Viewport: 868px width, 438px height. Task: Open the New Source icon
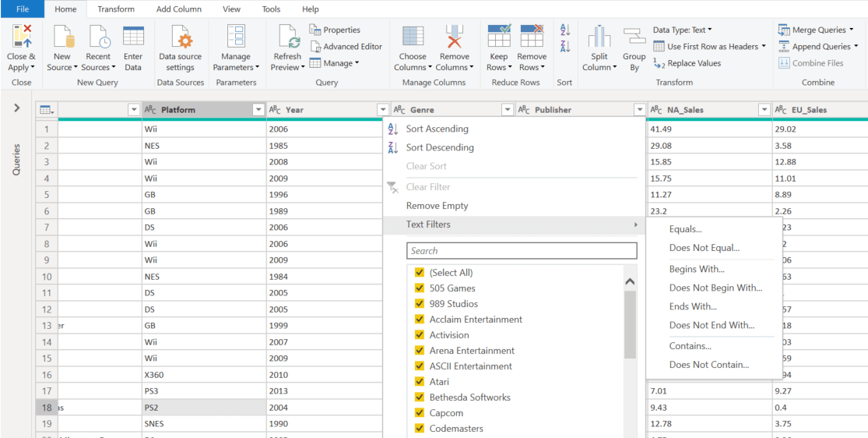pyautogui.click(x=62, y=37)
